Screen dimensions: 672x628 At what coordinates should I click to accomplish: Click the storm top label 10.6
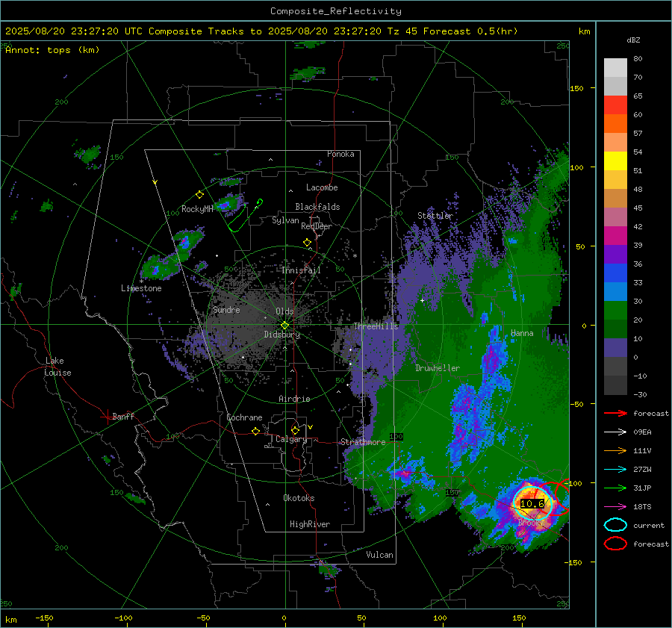click(532, 504)
